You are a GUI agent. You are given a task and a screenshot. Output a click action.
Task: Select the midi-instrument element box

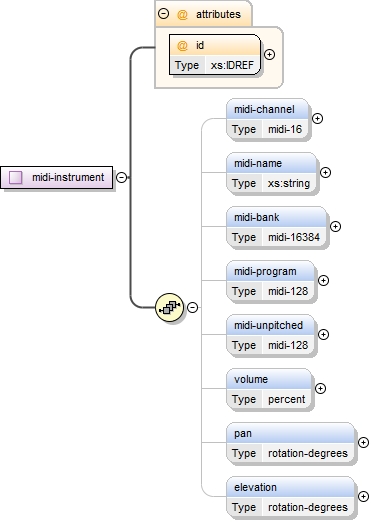(57, 177)
